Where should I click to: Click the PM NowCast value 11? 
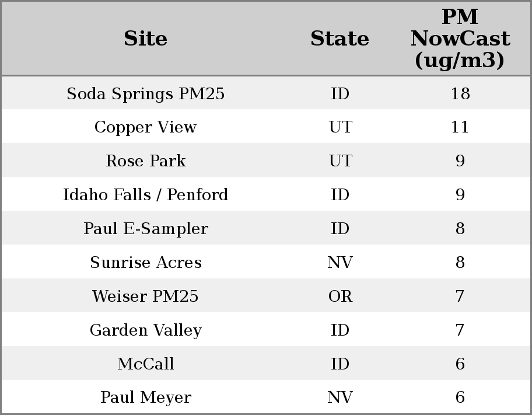point(460,127)
